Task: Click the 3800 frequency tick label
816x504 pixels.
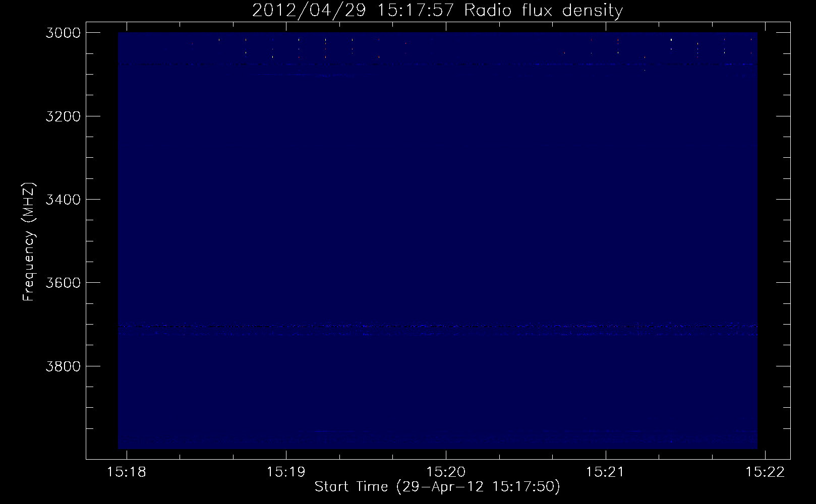Action: pyautogui.click(x=63, y=366)
